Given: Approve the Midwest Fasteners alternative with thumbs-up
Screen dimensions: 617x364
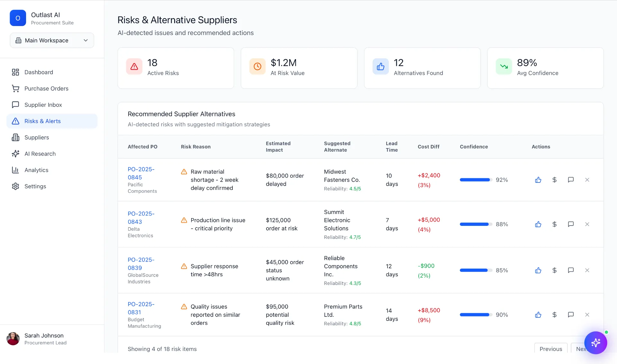Looking at the screenshot, I should [538, 180].
